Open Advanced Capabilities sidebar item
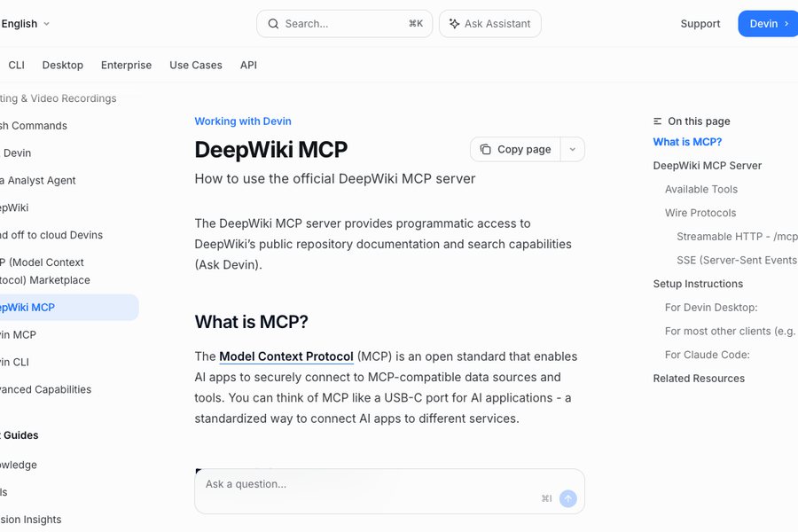 point(46,389)
